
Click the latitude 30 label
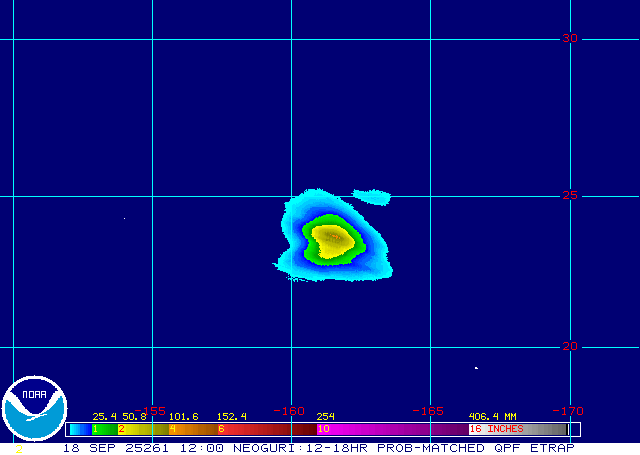569,38
